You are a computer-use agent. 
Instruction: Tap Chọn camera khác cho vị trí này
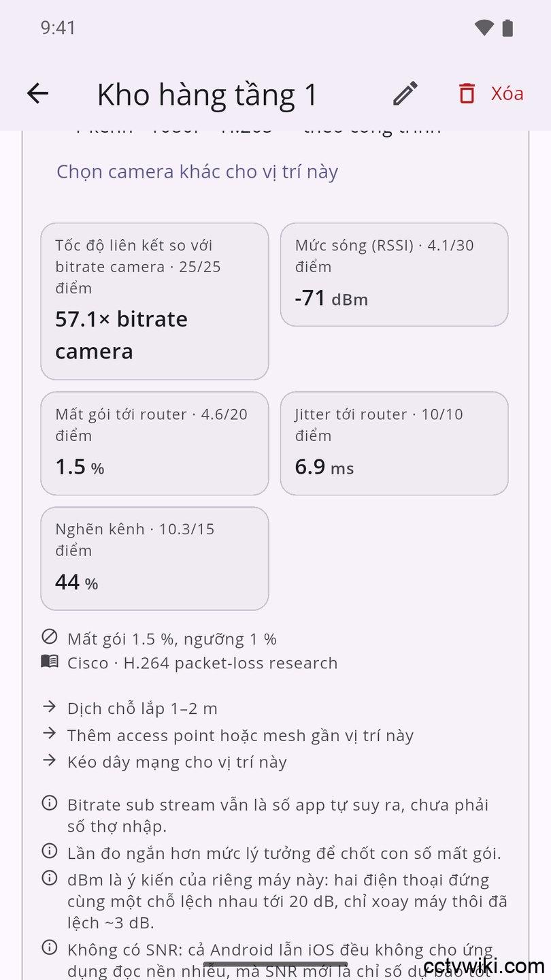pyautogui.click(x=197, y=171)
